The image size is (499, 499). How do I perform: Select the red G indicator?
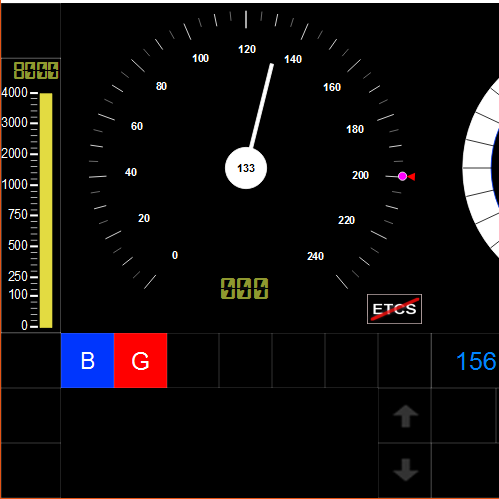coord(140,360)
